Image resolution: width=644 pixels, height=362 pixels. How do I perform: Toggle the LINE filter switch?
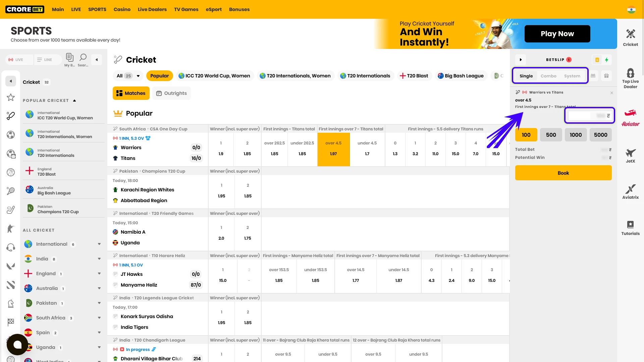(x=48, y=60)
